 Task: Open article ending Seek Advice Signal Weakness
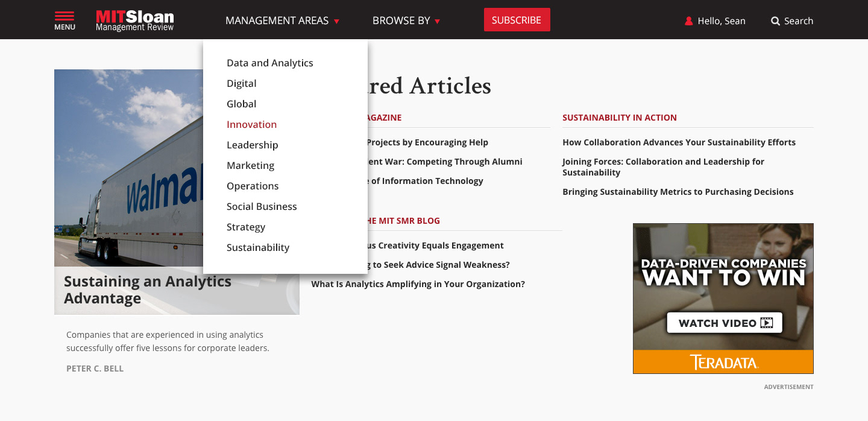click(438, 265)
